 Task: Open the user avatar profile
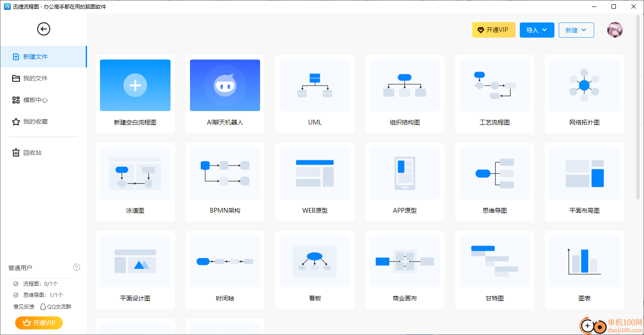pos(615,30)
